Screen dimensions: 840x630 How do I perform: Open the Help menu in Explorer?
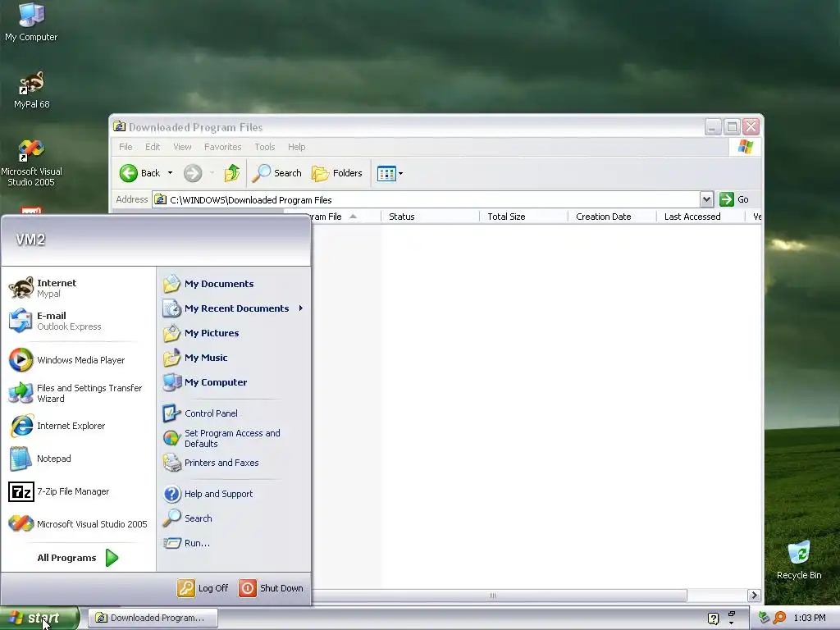tap(296, 147)
